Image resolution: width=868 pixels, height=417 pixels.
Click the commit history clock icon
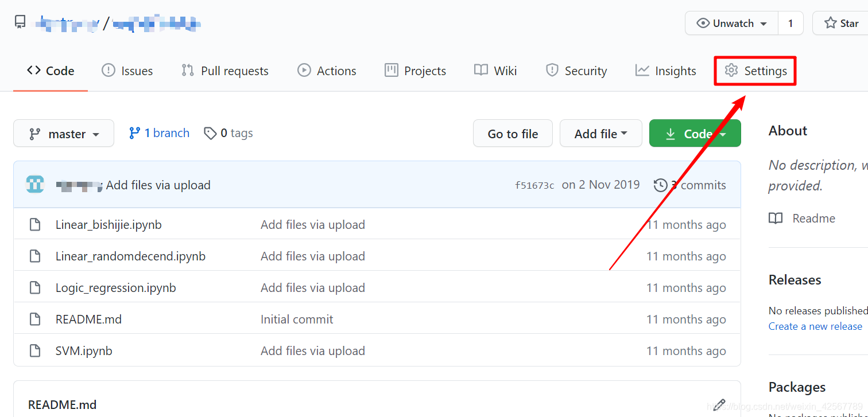click(x=660, y=185)
